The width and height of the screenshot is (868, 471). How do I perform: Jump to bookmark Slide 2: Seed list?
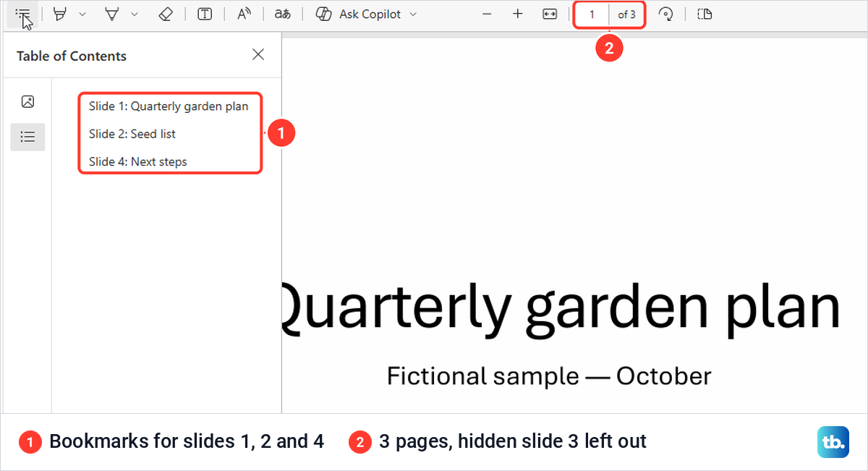coord(132,134)
